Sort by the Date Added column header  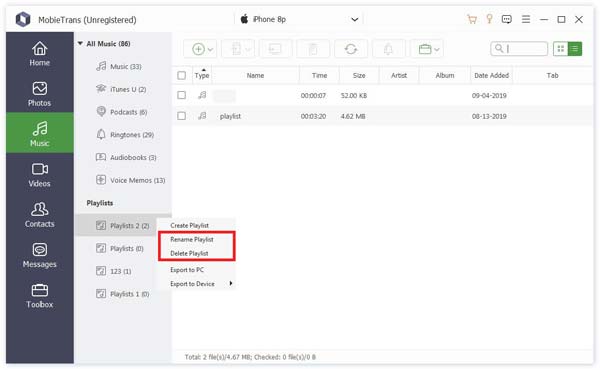491,75
